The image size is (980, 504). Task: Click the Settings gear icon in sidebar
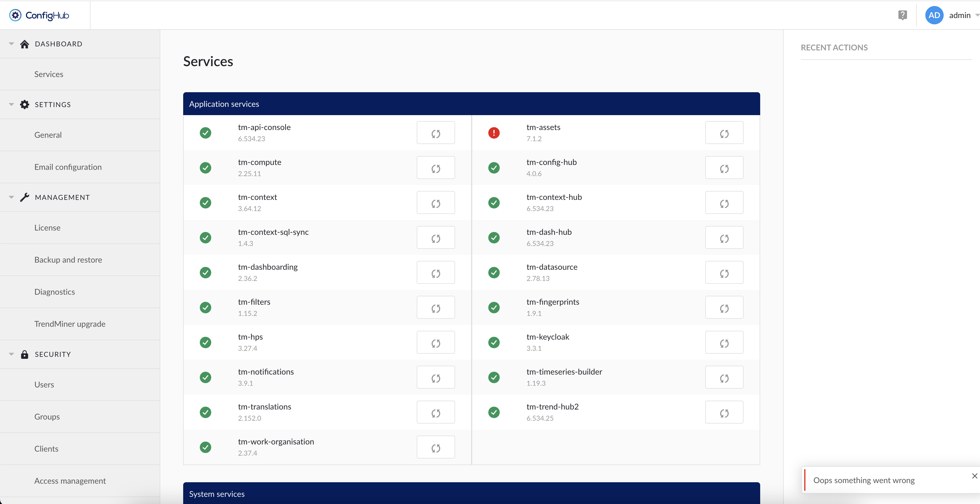pyautogui.click(x=25, y=105)
